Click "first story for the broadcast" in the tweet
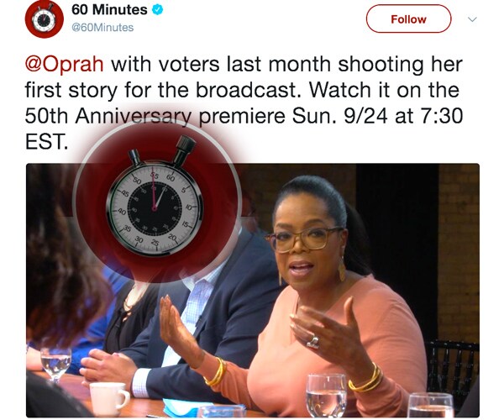The width and height of the screenshot is (504, 420). click(x=163, y=90)
